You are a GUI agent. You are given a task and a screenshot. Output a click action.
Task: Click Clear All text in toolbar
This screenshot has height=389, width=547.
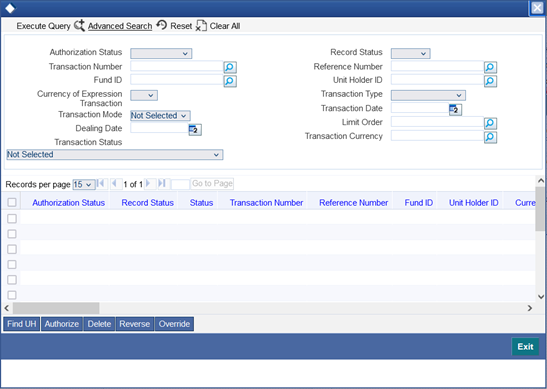coord(225,26)
